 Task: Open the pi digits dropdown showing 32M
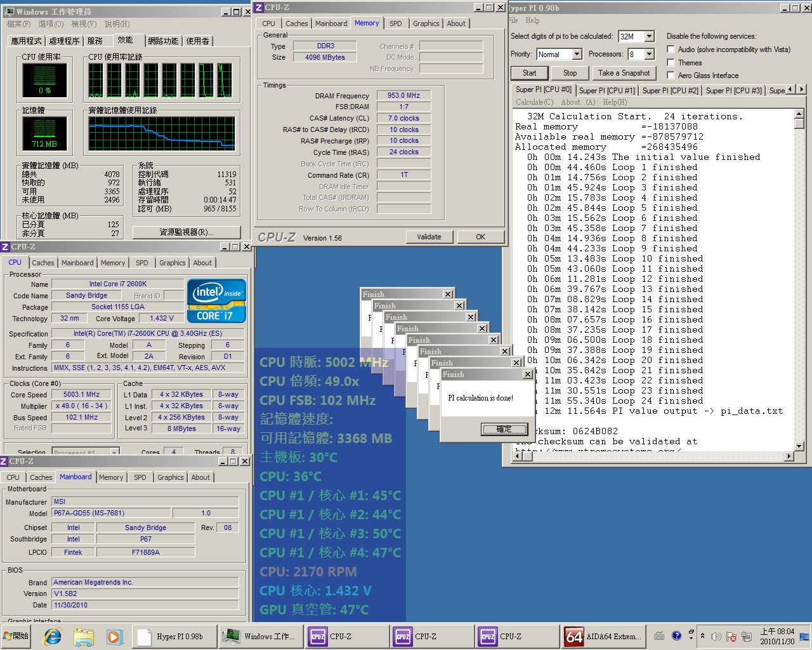point(649,37)
